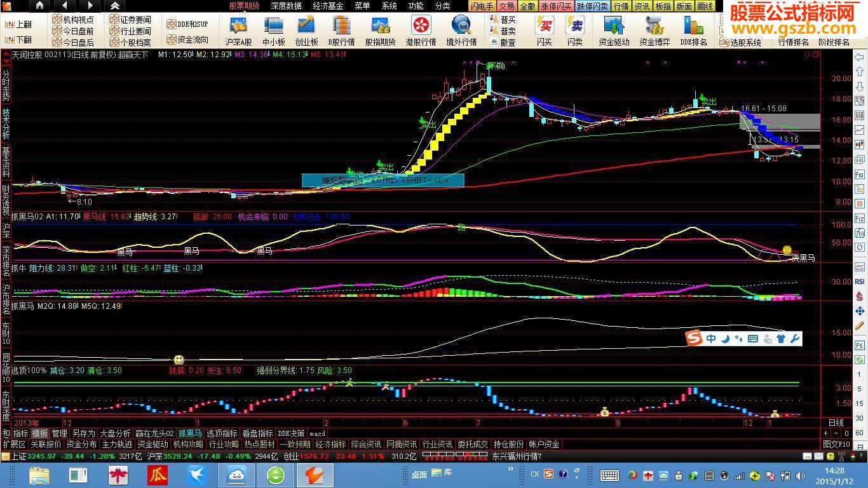Open the 创业板 board icon
868x488 pixels.
point(306,31)
